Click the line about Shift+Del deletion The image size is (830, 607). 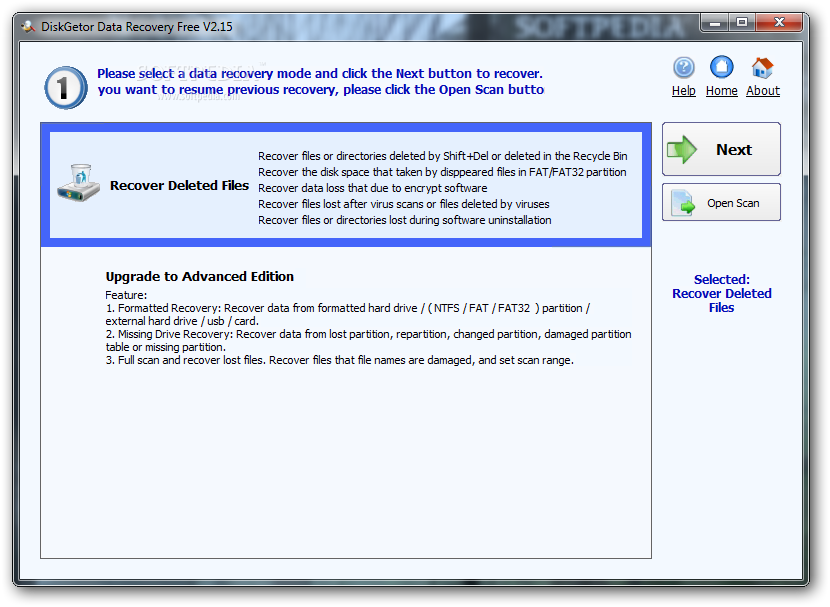click(443, 156)
